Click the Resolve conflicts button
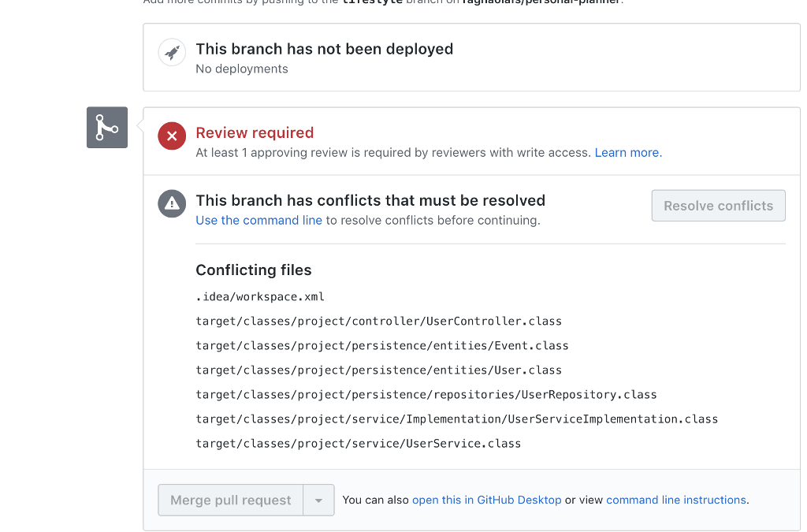This screenshot has height=532, width=807. pyautogui.click(x=718, y=205)
